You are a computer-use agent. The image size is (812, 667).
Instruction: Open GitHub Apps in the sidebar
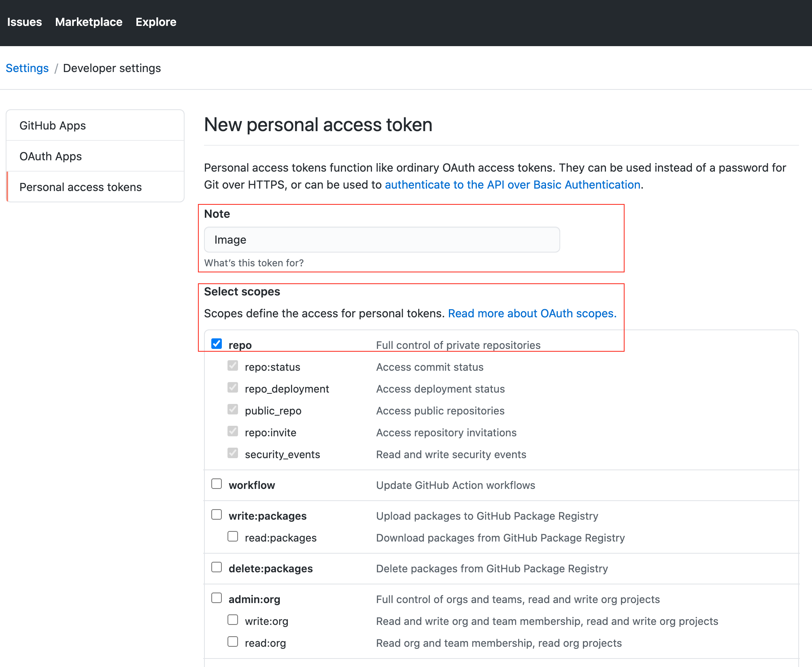point(53,125)
